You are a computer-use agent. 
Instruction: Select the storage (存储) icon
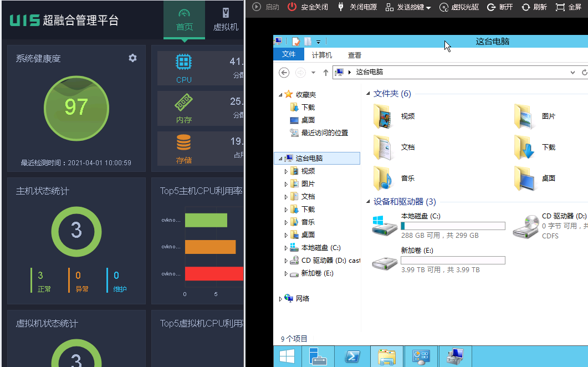click(184, 142)
